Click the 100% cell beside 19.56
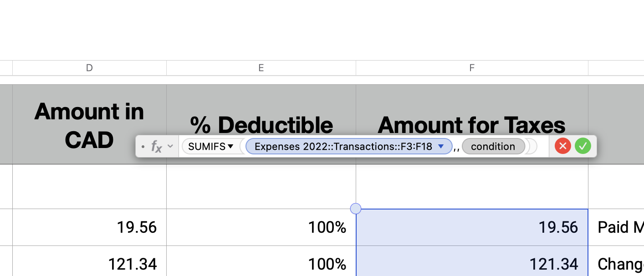Viewport: 644px width, 276px height. pyautogui.click(x=261, y=227)
